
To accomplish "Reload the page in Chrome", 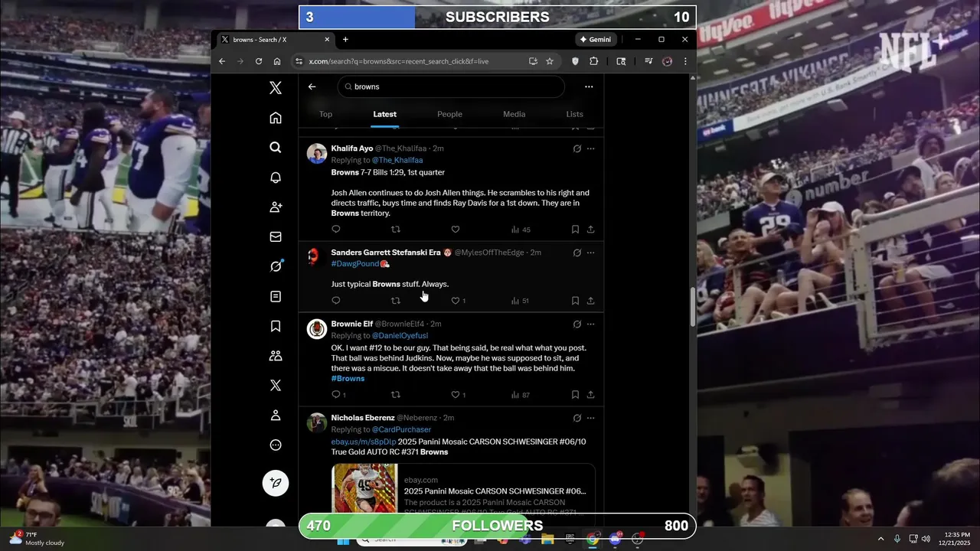I will click(259, 61).
